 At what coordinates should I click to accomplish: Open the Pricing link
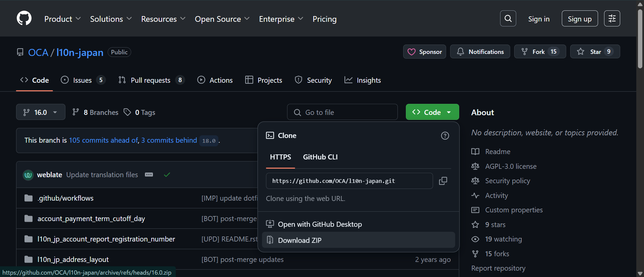point(324,19)
